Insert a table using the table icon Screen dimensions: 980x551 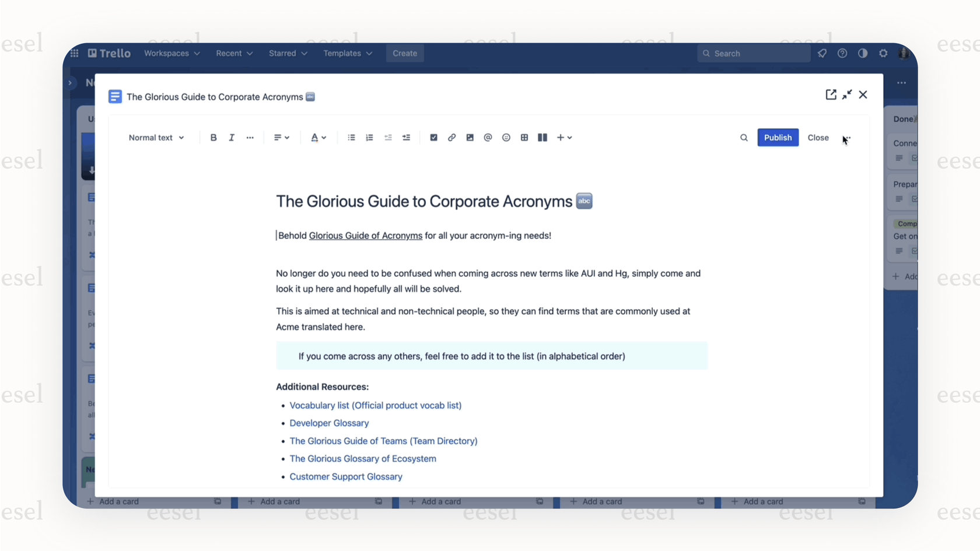click(524, 137)
